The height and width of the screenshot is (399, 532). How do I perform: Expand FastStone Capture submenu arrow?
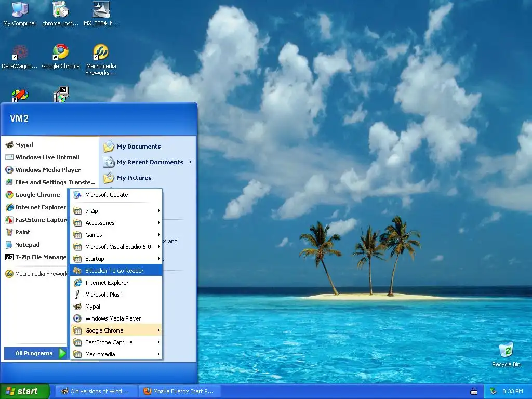point(159,342)
